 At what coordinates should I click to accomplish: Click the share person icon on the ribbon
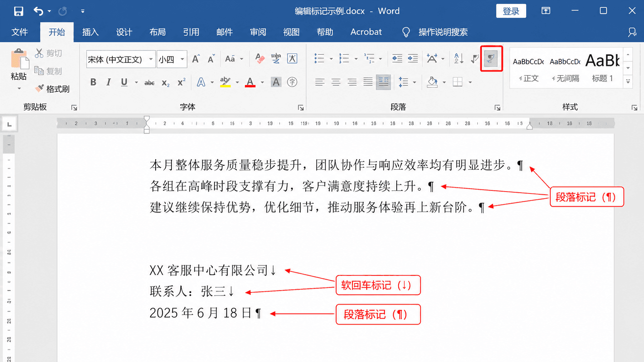pos(632,32)
